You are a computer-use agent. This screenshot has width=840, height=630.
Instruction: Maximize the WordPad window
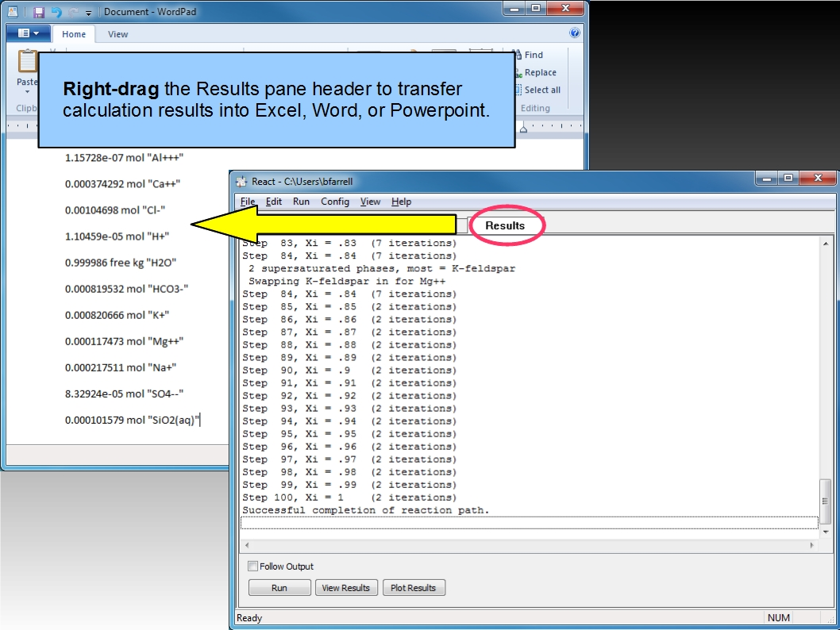coord(536,8)
